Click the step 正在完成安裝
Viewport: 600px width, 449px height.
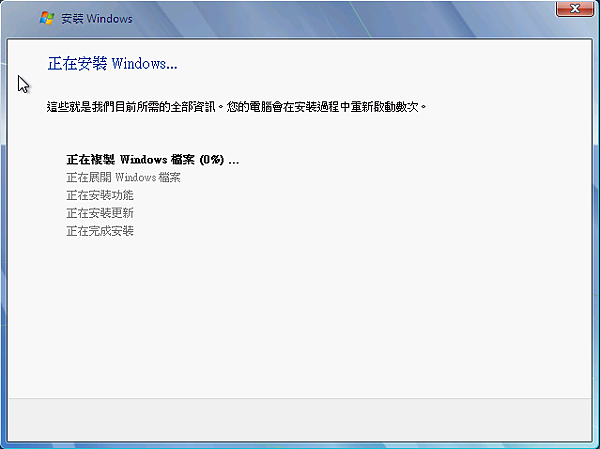tap(100, 231)
